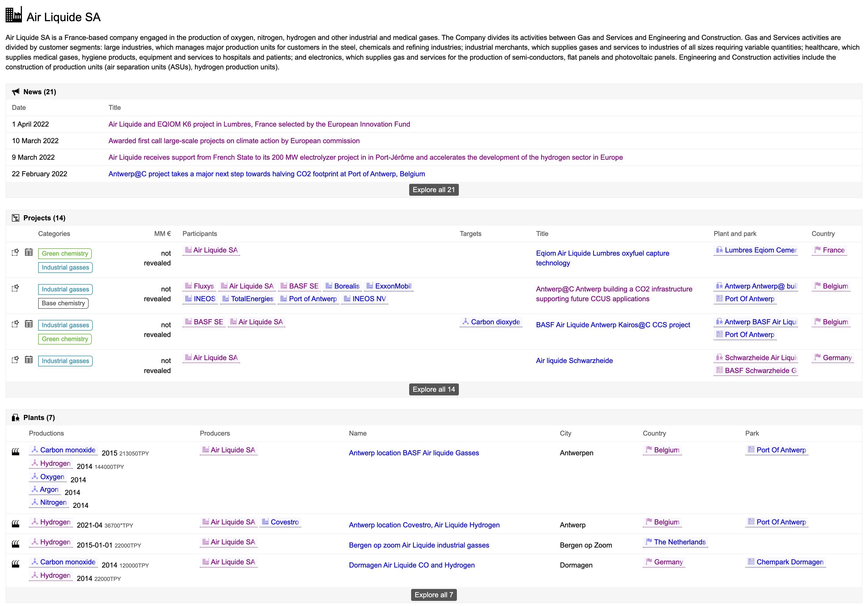The height and width of the screenshot is (606, 868).
Task: Expand all plants via Explore all 7
Action: (434, 595)
